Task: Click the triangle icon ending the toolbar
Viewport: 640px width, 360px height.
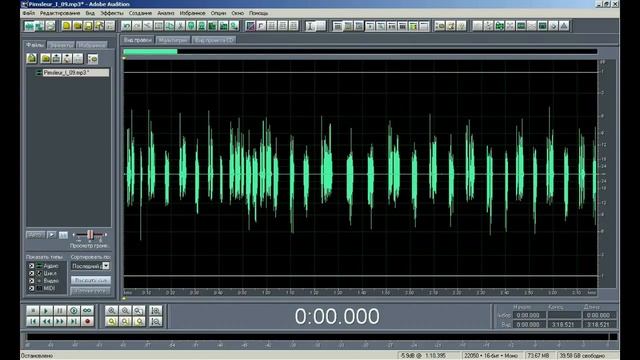Action: click(564, 27)
